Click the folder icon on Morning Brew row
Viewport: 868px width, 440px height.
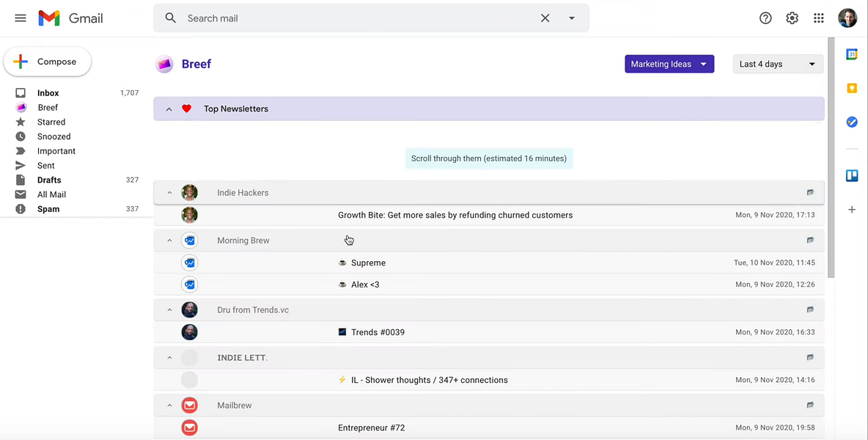click(x=810, y=241)
